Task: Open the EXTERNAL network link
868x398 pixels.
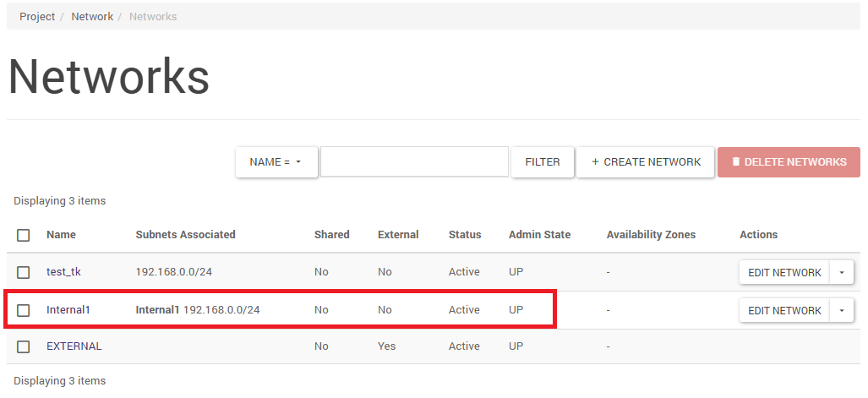Action: click(74, 346)
